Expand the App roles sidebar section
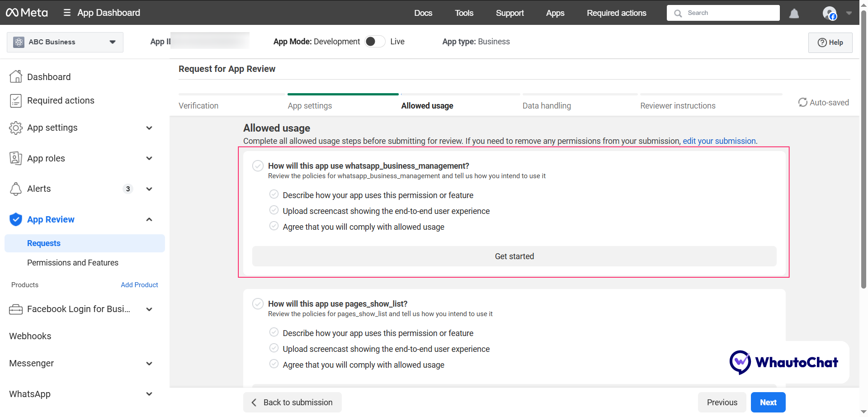The height and width of the screenshot is (417, 868). (x=149, y=158)
